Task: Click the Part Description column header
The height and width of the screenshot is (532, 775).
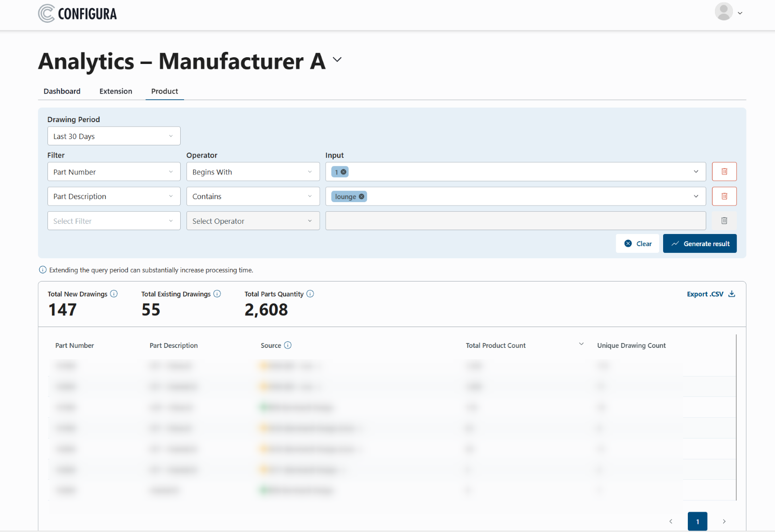Action: click(173, 345)
